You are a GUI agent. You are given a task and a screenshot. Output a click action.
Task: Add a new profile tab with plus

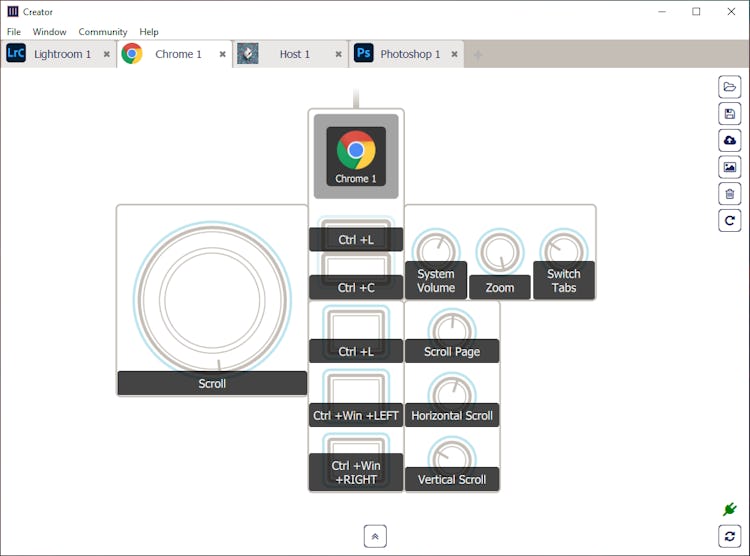point(477,56)
